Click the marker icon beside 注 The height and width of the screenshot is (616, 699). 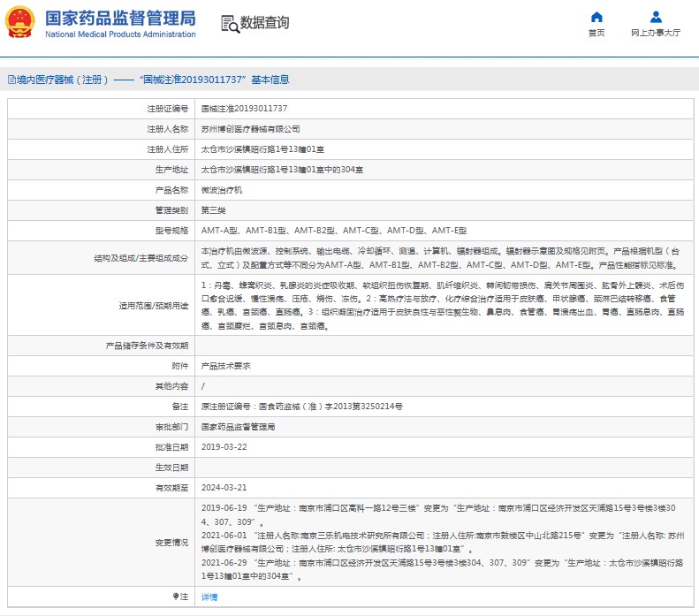click(x=176, y=597)
